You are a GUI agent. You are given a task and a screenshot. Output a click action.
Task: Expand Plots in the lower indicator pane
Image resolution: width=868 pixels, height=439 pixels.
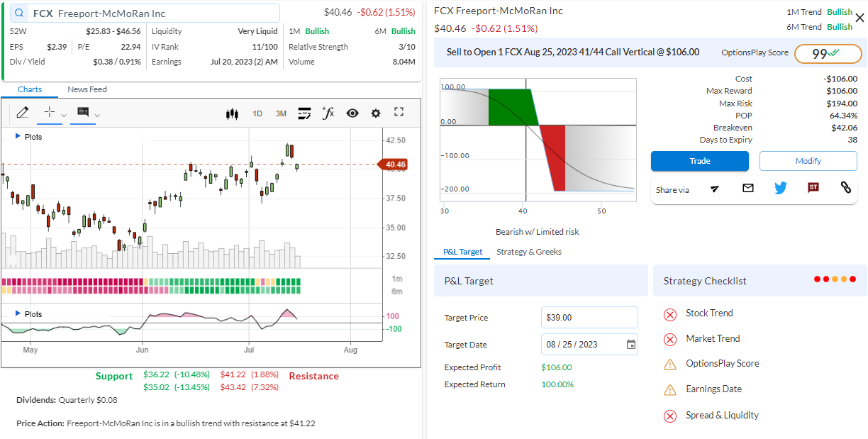28,314
